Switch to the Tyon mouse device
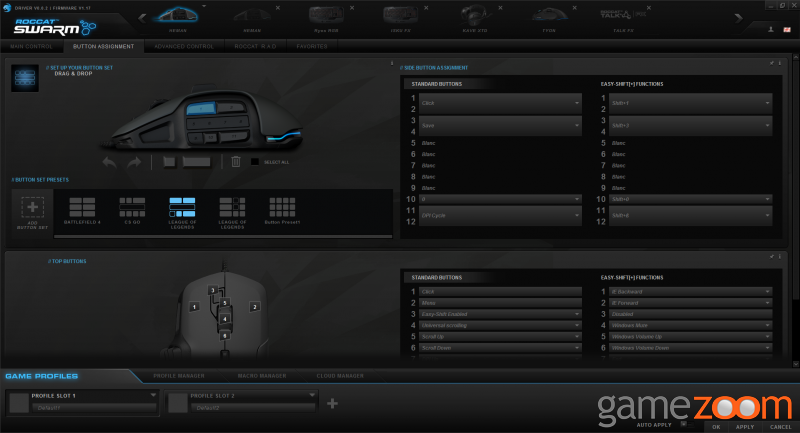Screen dimensions: 800x433 point(549,18)
